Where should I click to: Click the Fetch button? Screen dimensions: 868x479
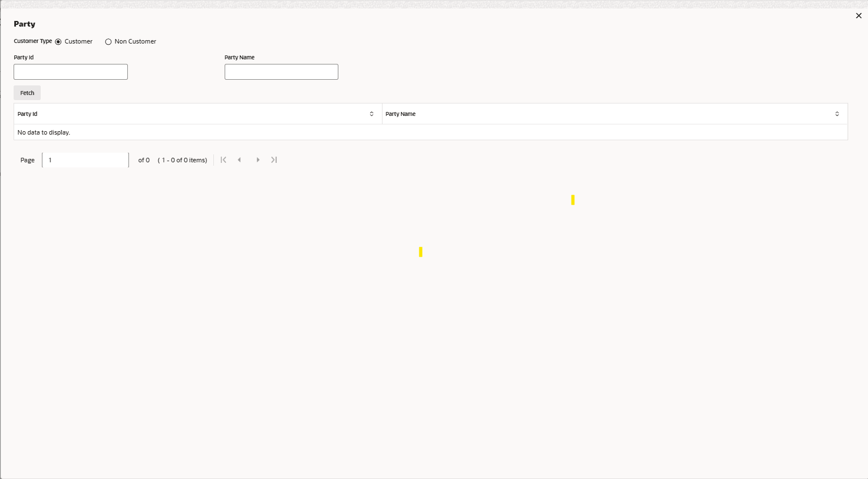click(27, 93)
